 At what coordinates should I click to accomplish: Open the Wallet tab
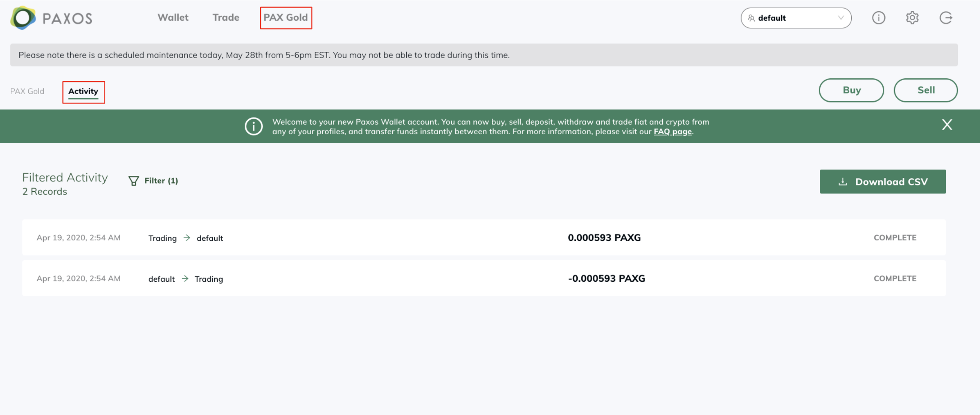(173, 18)
